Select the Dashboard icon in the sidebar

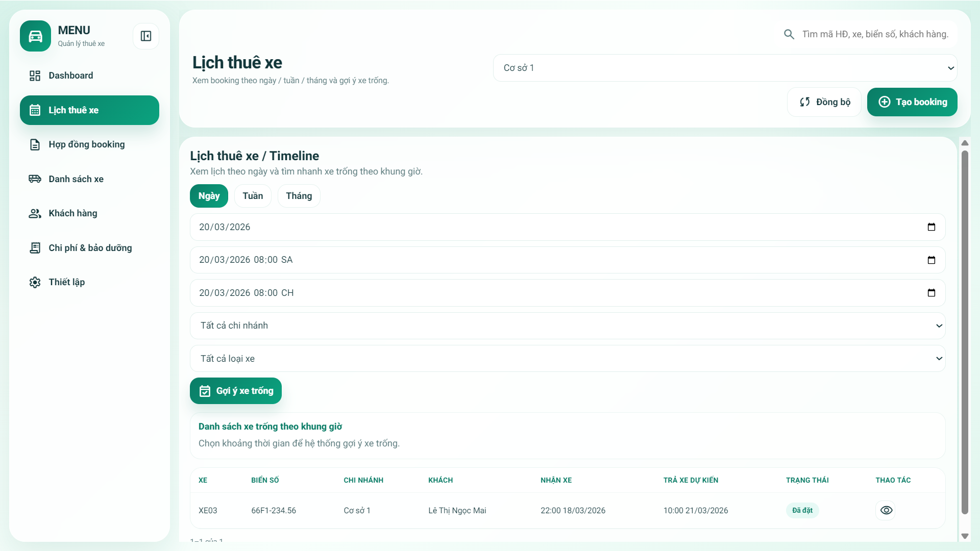[35, 76]
